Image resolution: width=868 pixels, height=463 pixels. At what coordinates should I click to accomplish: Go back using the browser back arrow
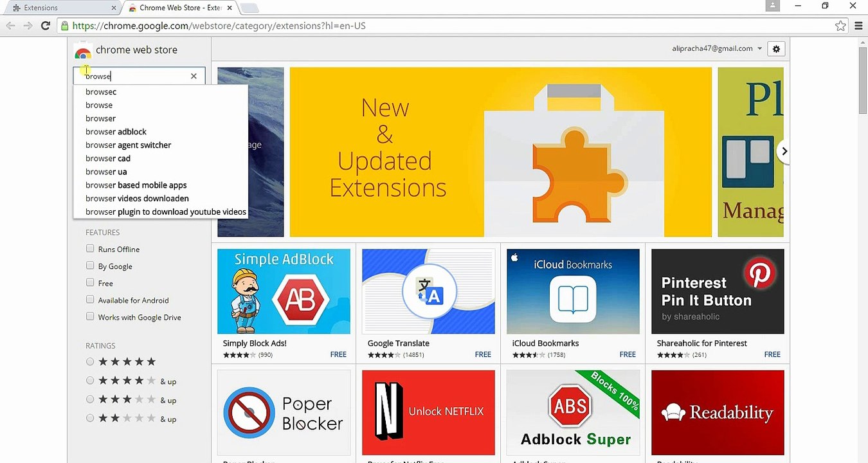(x=10, y=26)
